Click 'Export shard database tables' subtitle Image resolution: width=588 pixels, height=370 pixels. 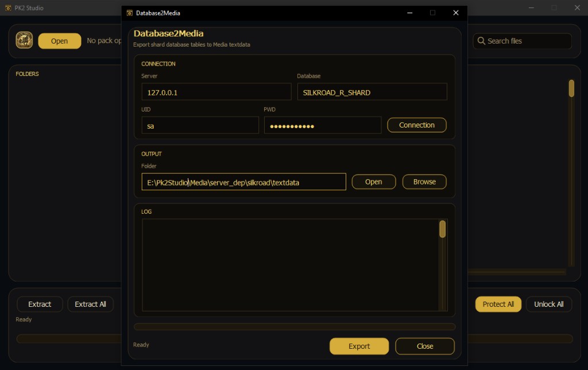pos(192,44)
